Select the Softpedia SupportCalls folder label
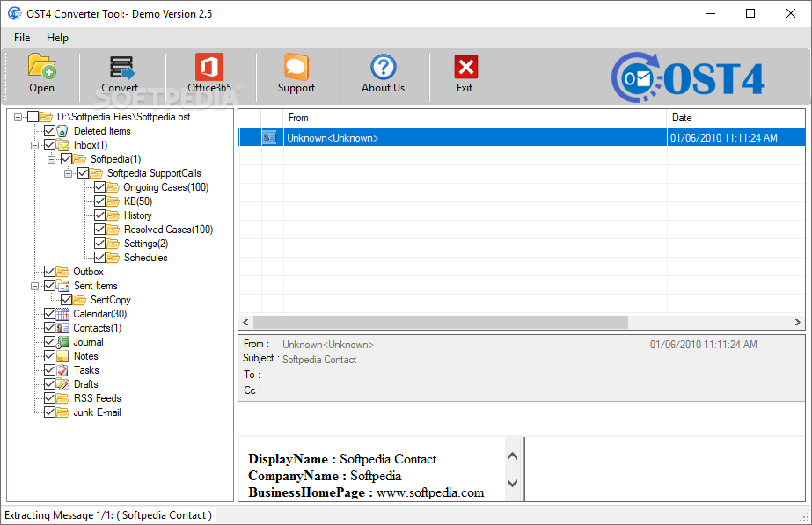 click(154, 173)
